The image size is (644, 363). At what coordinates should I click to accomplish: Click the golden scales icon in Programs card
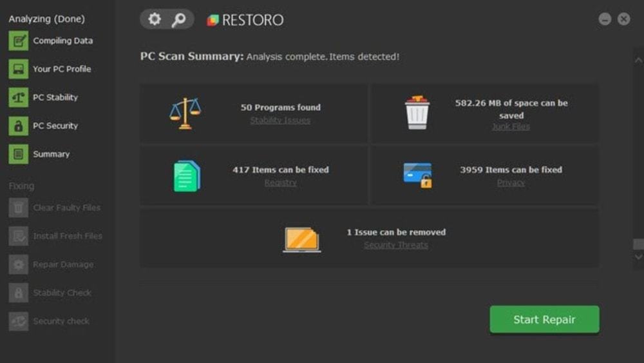click(x=185, y=113)
